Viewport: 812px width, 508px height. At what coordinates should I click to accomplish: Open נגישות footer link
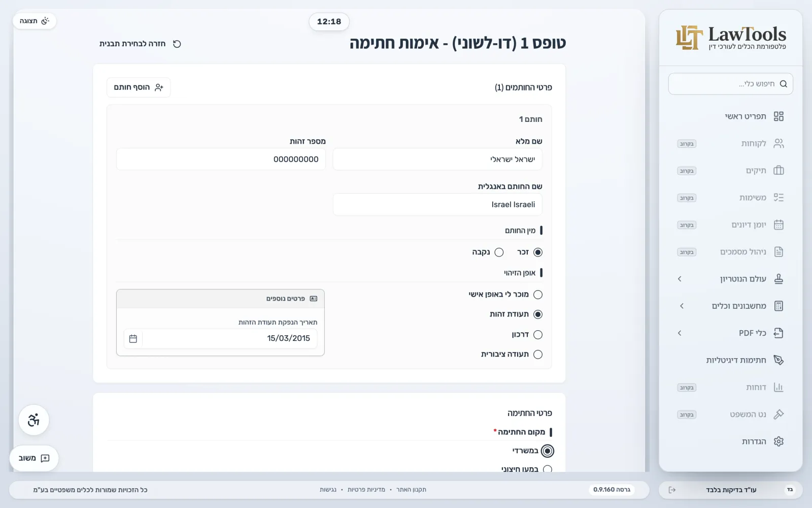tap(328, 490)
